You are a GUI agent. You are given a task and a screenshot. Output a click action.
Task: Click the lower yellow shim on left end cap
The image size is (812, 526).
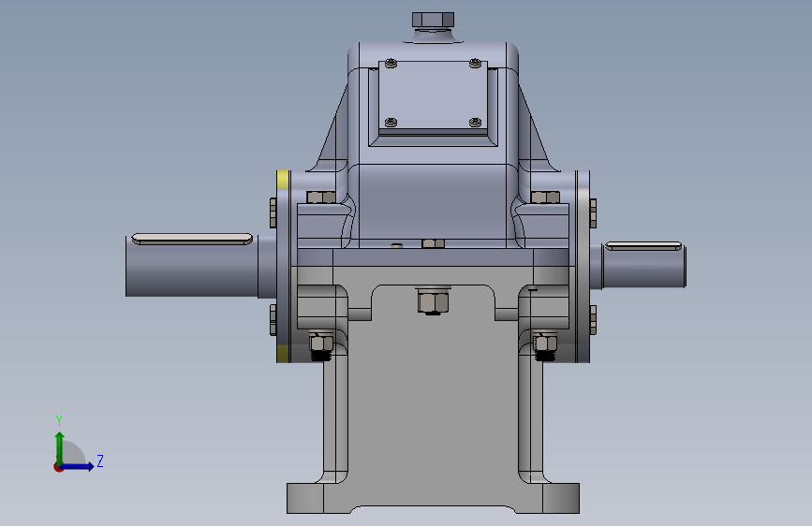283,354
